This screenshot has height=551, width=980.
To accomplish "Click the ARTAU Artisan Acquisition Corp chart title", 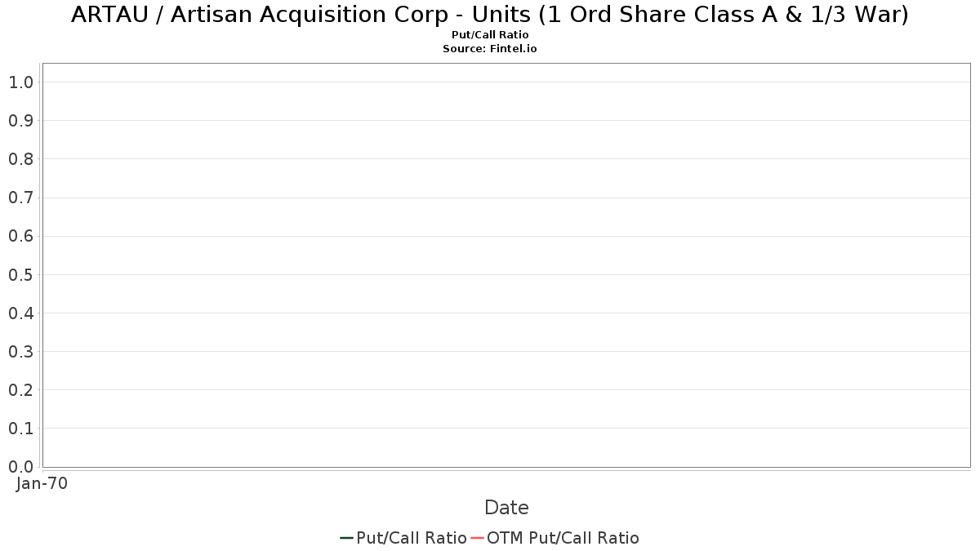I will 490,15.
